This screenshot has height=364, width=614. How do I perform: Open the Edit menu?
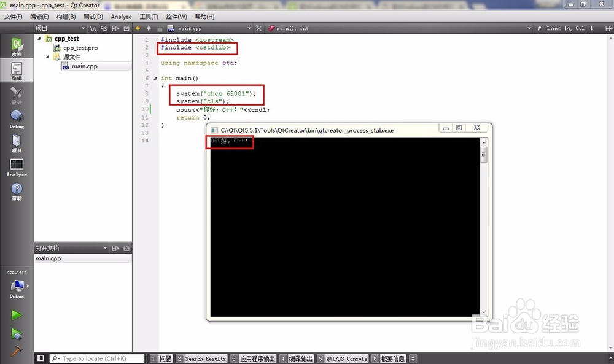39,17
